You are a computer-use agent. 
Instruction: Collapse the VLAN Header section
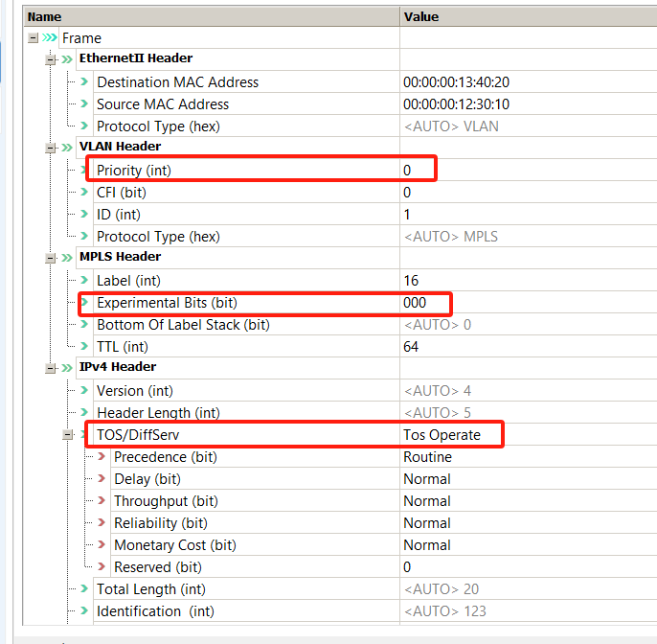point(51,148)
